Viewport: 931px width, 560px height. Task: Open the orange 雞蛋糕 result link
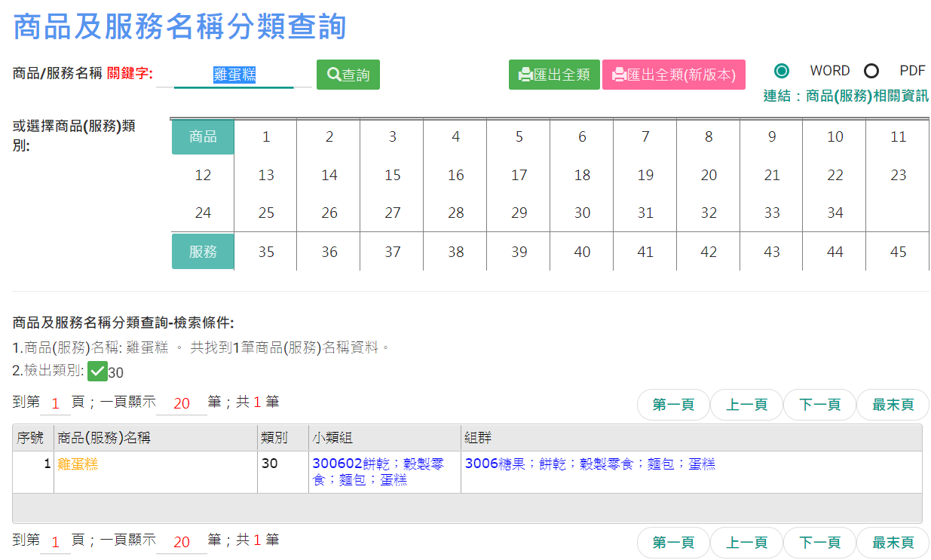coord(78,464)
